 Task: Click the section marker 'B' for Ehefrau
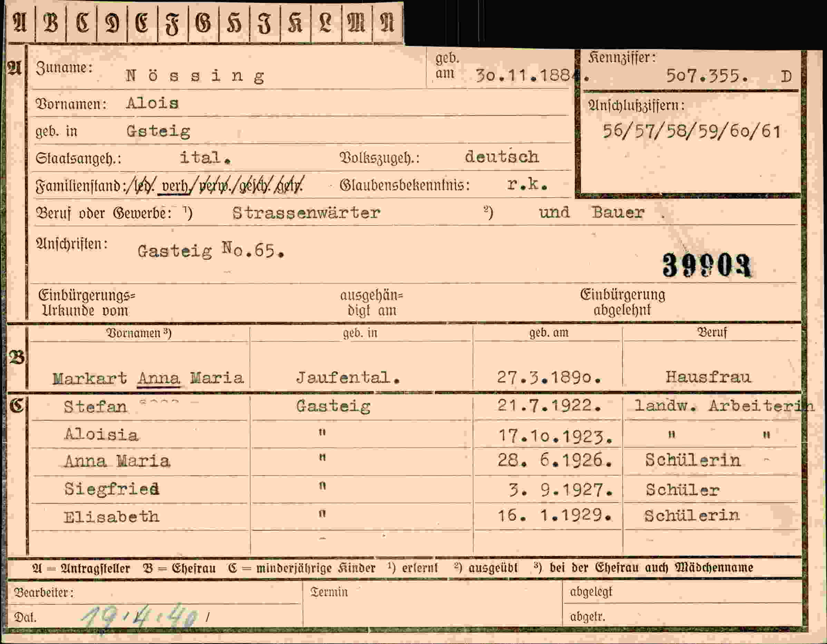(17, 358)
